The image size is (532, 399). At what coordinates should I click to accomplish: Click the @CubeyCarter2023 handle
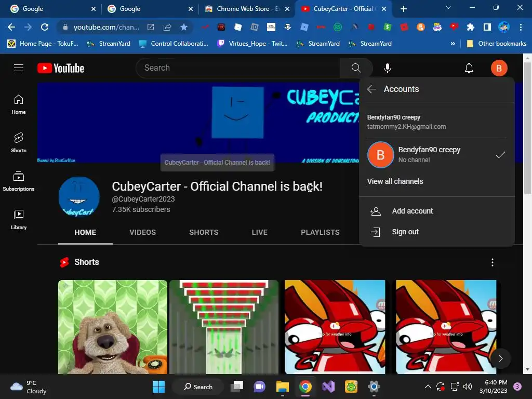[x=143, y=199]
